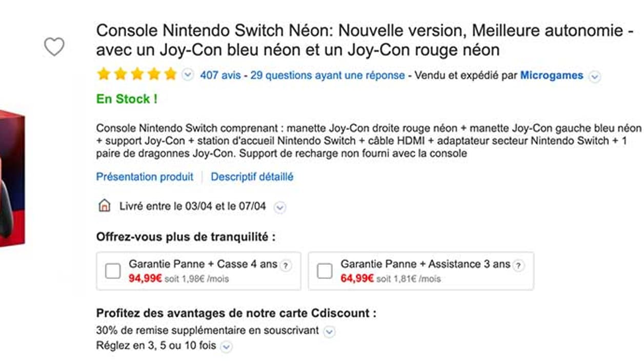Expand the Microgames seller details chevron
644x363 pixels.
coord(594,76)
